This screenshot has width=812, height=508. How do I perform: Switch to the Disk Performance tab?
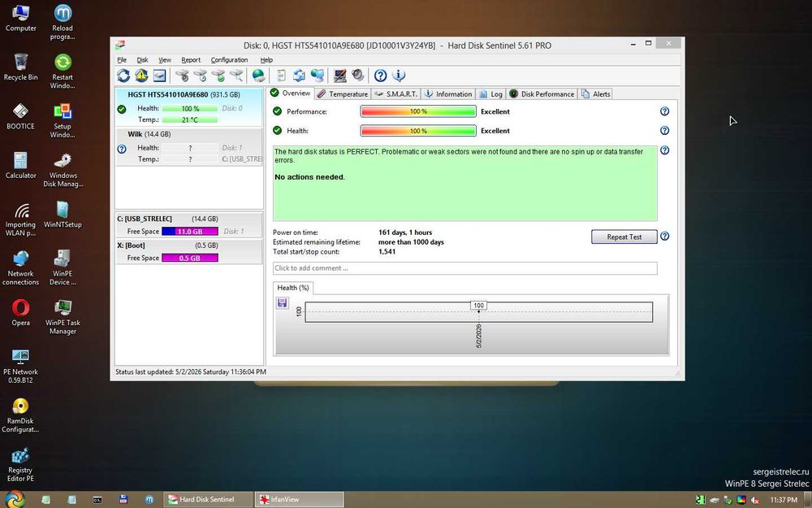pyautogui.click(x=542, y=93)
